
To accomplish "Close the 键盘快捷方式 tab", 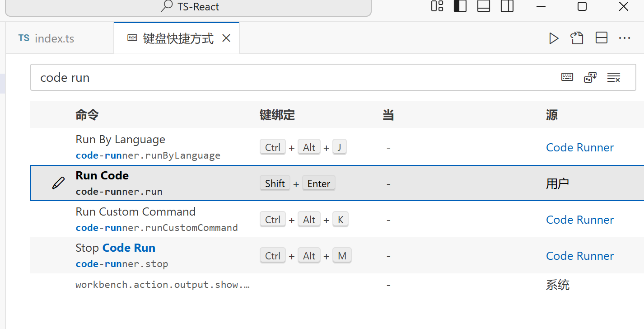I will (227, 38).
